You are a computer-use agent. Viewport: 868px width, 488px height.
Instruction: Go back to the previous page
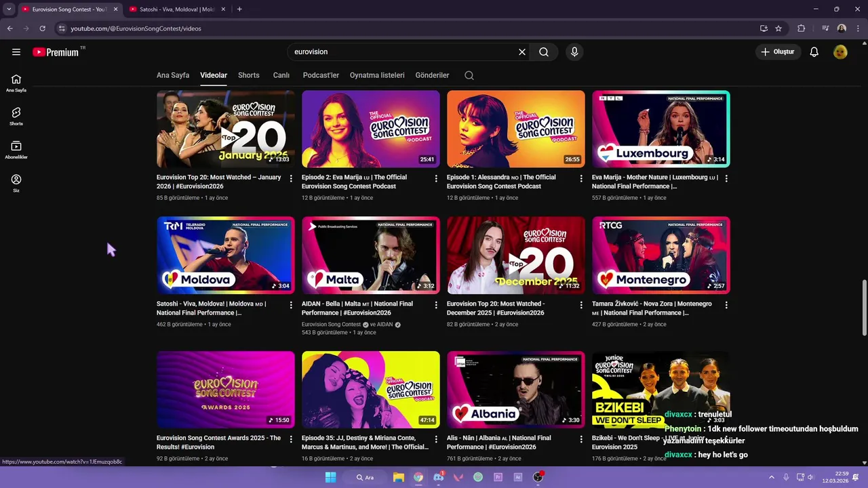[9, 28]
